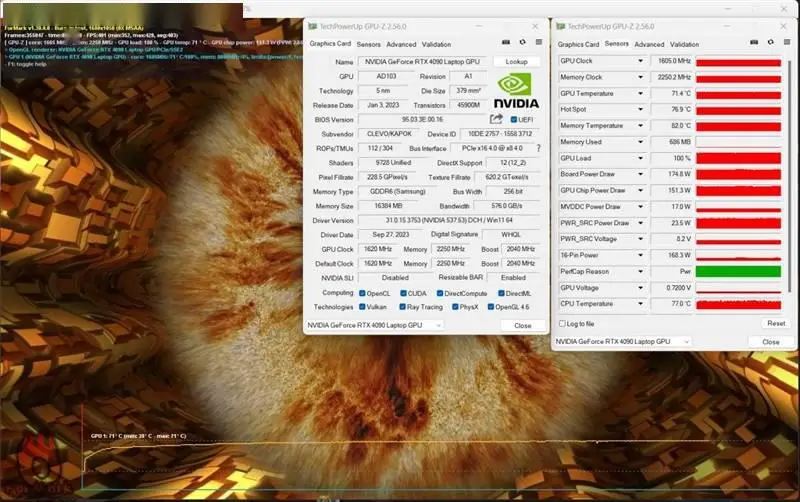Open hamburger menu in the left GPU-Z window
Screen dimensions: 800x502
(x=539, y=42)
